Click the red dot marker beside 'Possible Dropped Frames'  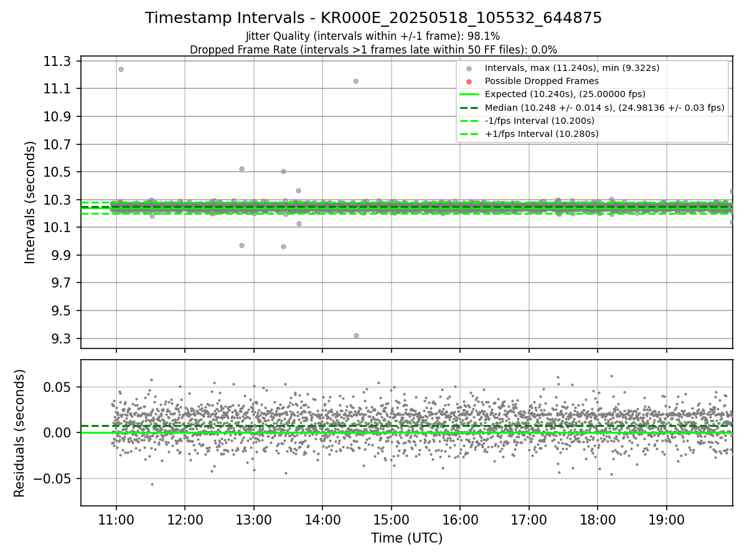click(x=469, y=82)
